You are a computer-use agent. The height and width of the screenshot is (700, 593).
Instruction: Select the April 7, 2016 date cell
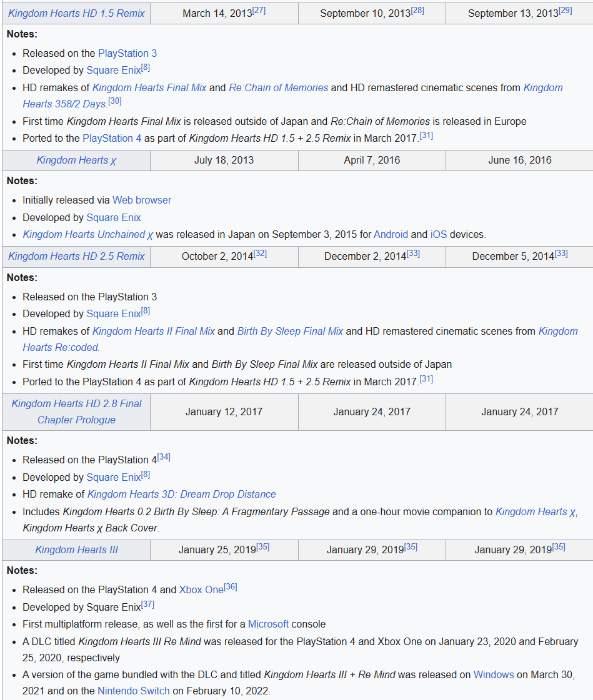tap(372, 160)
